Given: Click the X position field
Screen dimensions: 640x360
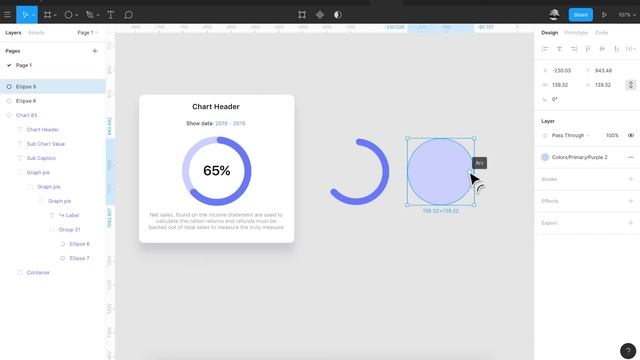Looking at the screenshot, I should point(561,71).
